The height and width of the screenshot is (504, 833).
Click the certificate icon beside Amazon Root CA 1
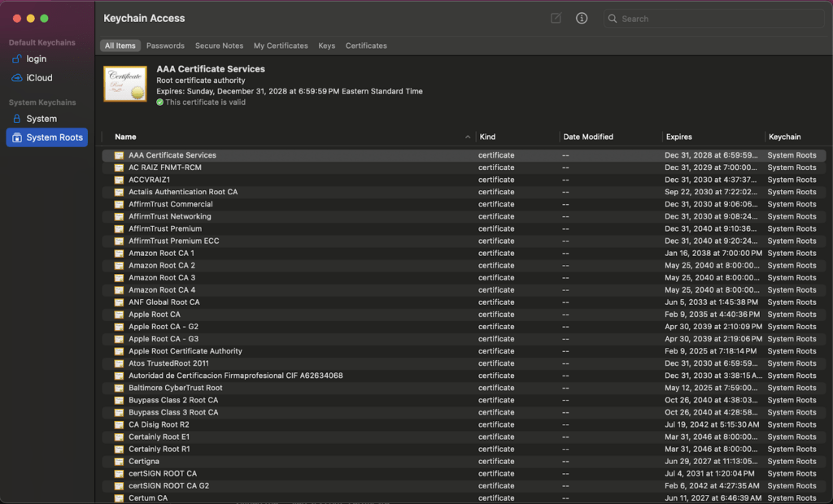[119, 254]
